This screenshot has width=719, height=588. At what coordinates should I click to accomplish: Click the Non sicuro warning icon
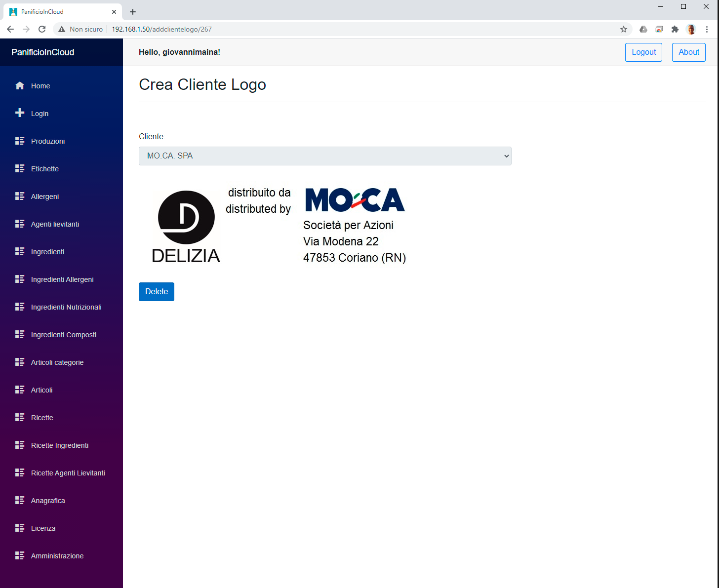coord(62,29)
